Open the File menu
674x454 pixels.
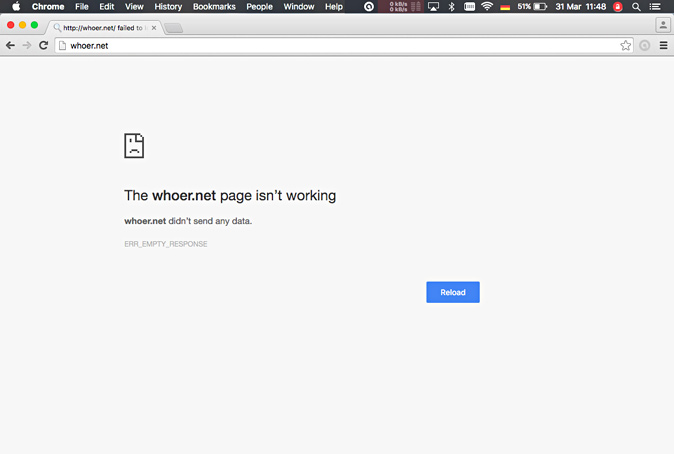(82, 6)
